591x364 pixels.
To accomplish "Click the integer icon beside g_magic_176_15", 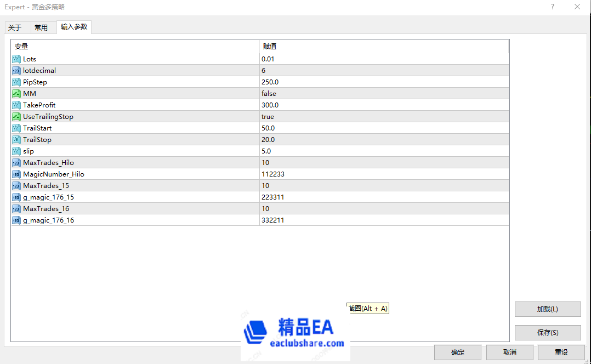I will (16, 197).
